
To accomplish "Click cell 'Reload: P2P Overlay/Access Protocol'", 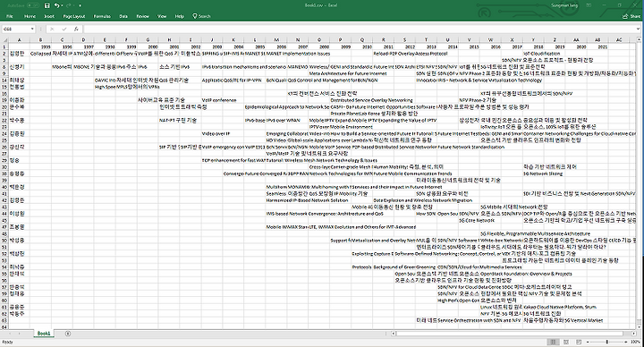I will [411, 54].
